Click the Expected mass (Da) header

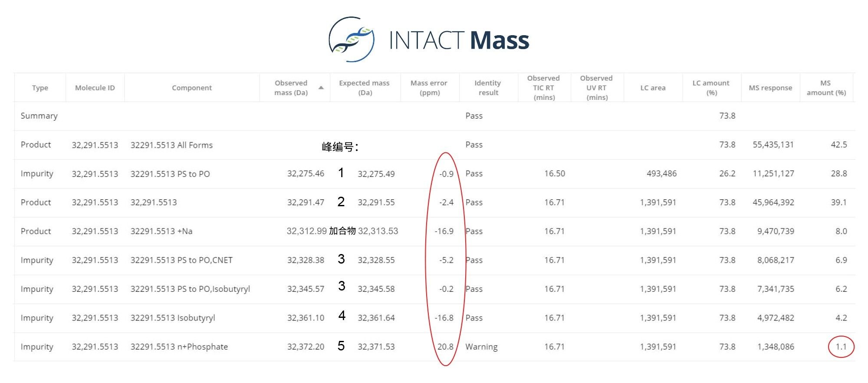tap(365, 88)
